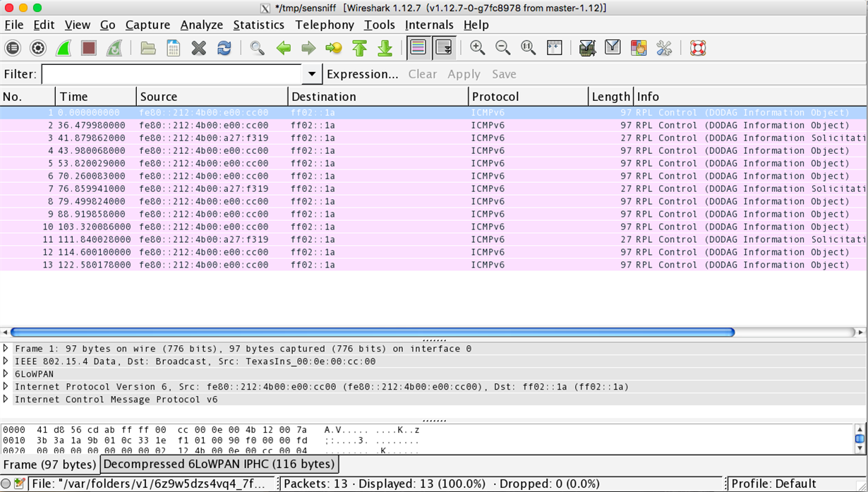Open the find packet search tool

tap(256, 48)
